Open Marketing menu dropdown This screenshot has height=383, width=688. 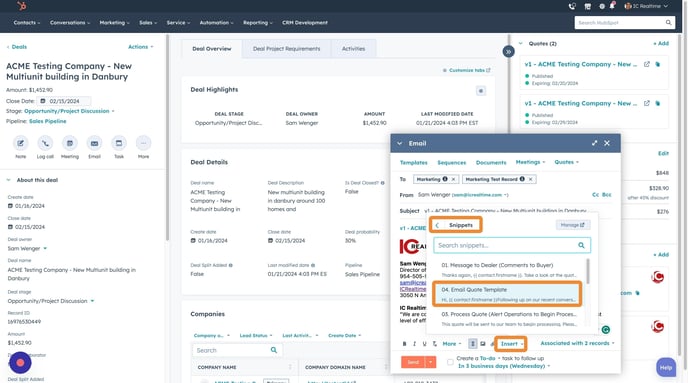coord(114,22)
